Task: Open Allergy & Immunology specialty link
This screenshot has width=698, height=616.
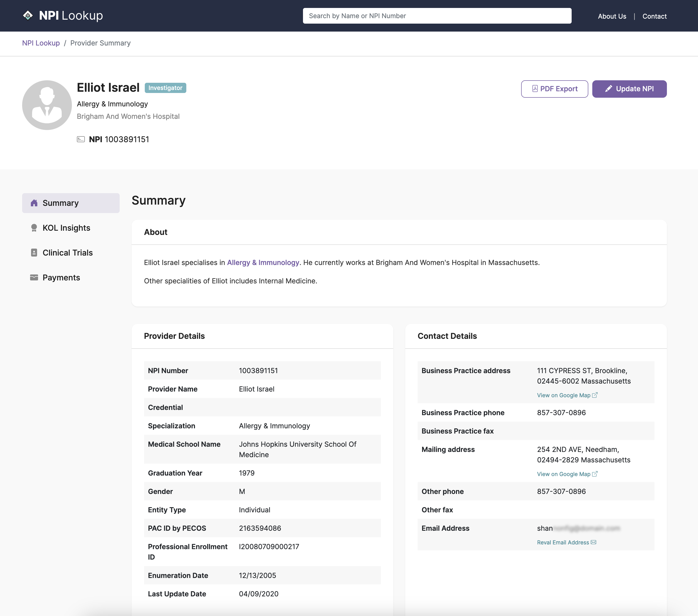Action: point(263,263)
